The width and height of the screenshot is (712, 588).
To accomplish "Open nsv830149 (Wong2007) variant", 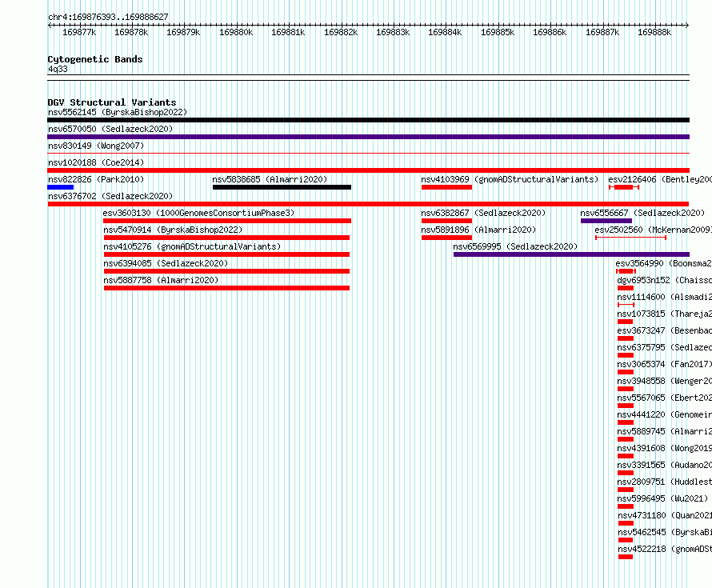I will point(96,146).
